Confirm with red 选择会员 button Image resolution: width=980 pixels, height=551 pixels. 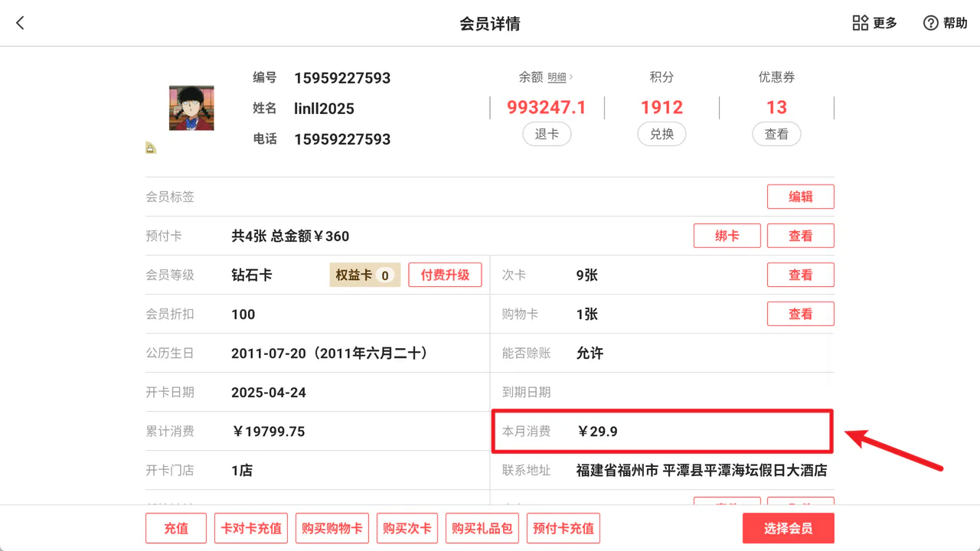(x=789, y=528)
